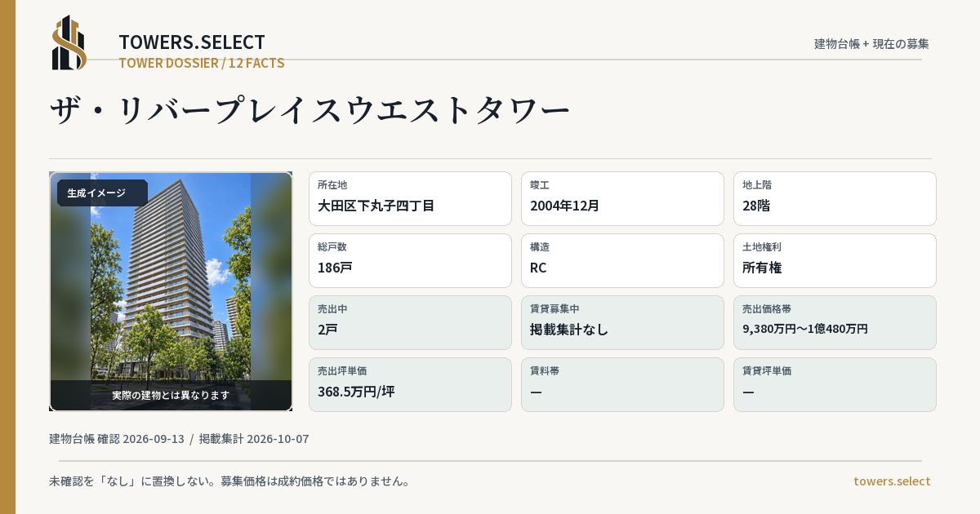980x514 pixels.
Task: Click 建物台帳 確認 2026-09-13 date text
Action: tap(117, 439)
